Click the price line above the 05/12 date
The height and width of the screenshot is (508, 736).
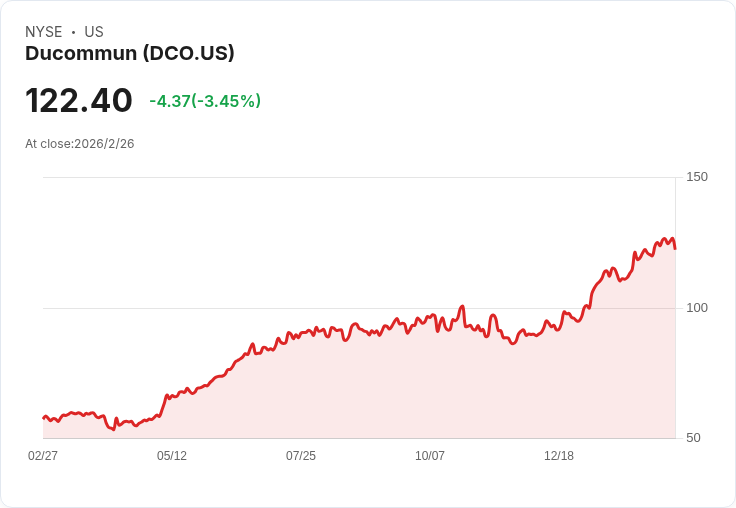pyautogui.click(x=172, y=396)
